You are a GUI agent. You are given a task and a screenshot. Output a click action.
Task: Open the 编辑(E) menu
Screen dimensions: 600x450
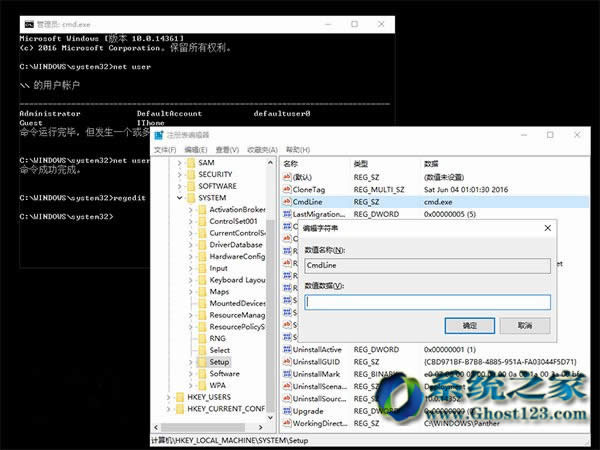196,149
